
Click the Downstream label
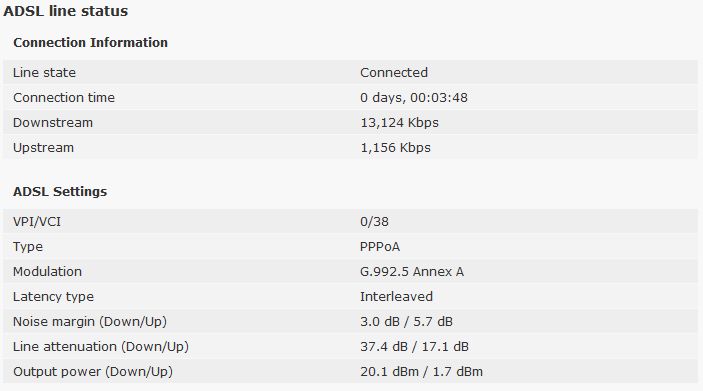pyautogui.click(x=53, y=123)
